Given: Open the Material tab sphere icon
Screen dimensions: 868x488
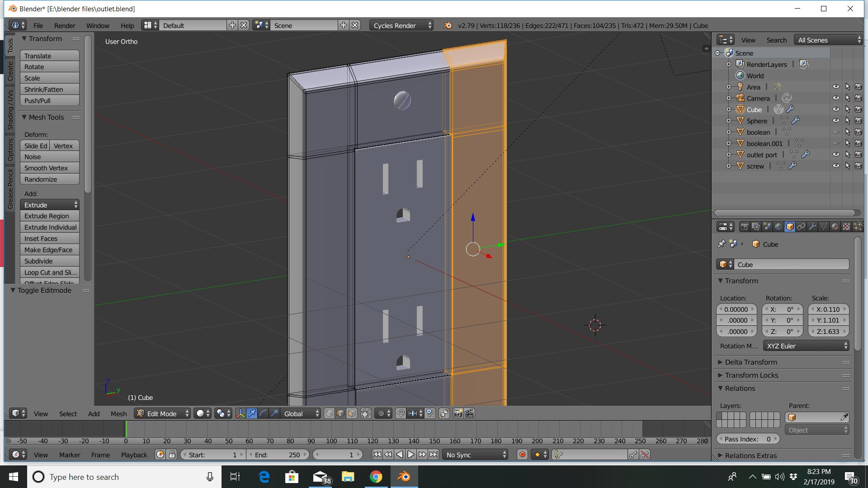Looking at the screenshot, I should 835,226.
